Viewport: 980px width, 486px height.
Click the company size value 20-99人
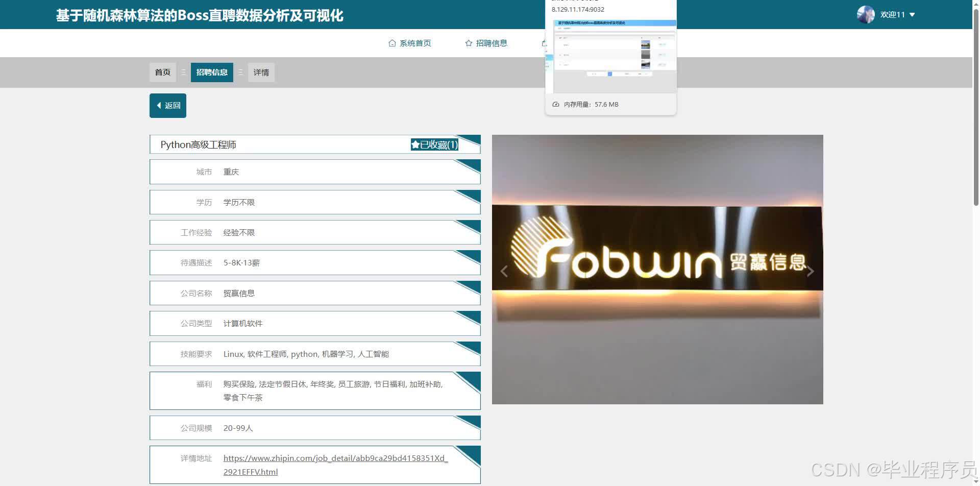238,428
